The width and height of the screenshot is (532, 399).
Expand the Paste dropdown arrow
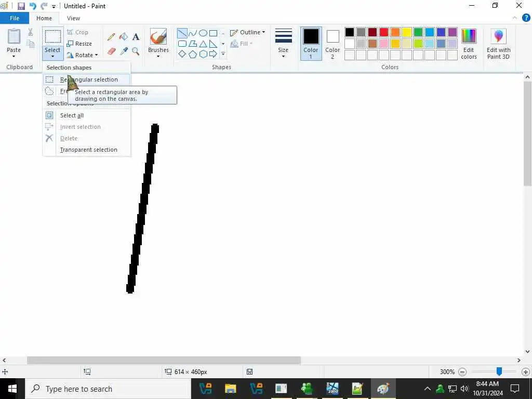[14, 56]
